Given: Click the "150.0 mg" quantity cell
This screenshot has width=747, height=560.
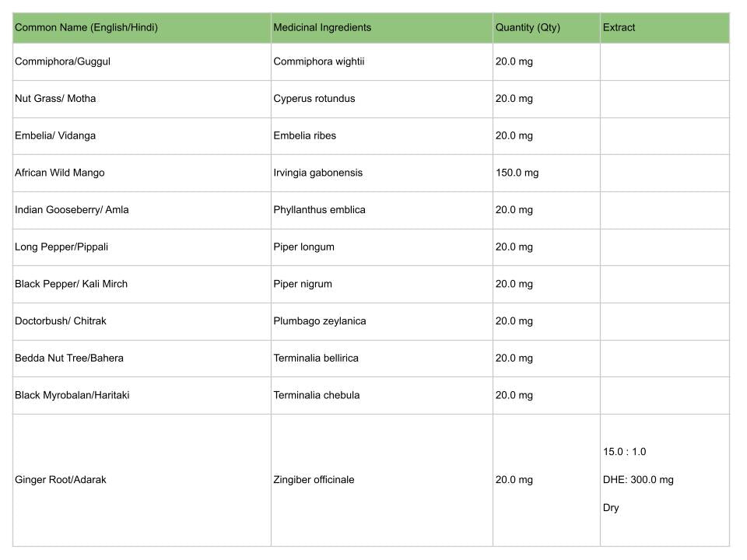Looking at the screenshot, I should coord(517,173).
